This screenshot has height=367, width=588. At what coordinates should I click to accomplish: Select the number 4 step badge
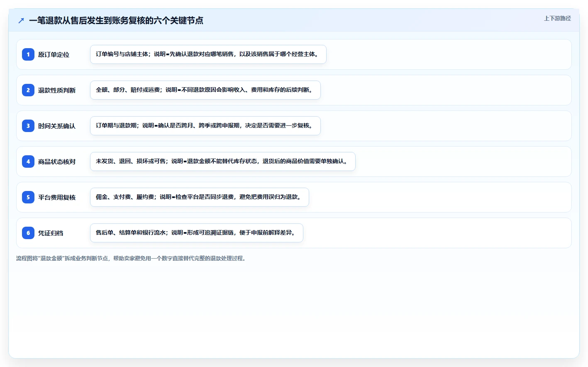click(28, 161)
